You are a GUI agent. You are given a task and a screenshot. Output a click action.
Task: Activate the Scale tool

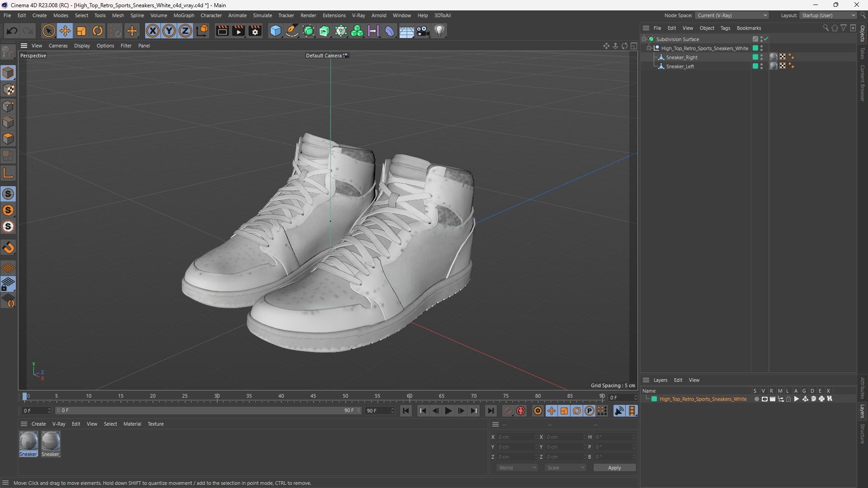(x=81, y=31)
